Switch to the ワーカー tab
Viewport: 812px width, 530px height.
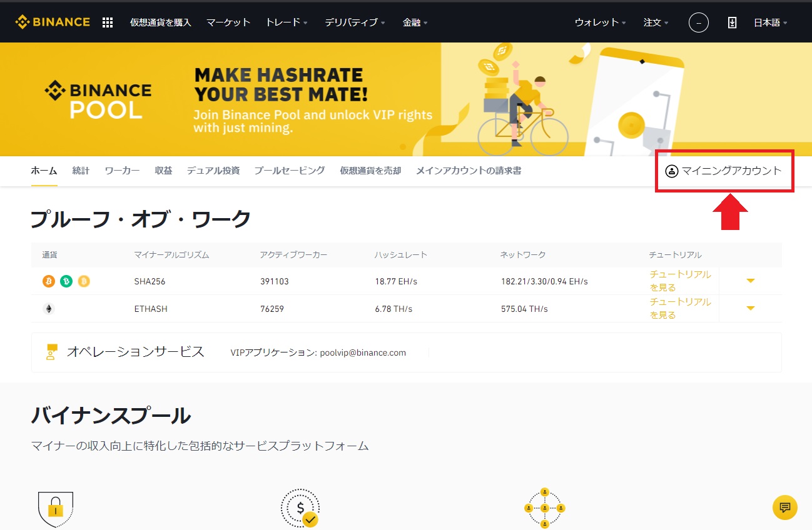(x=122, y=171)
